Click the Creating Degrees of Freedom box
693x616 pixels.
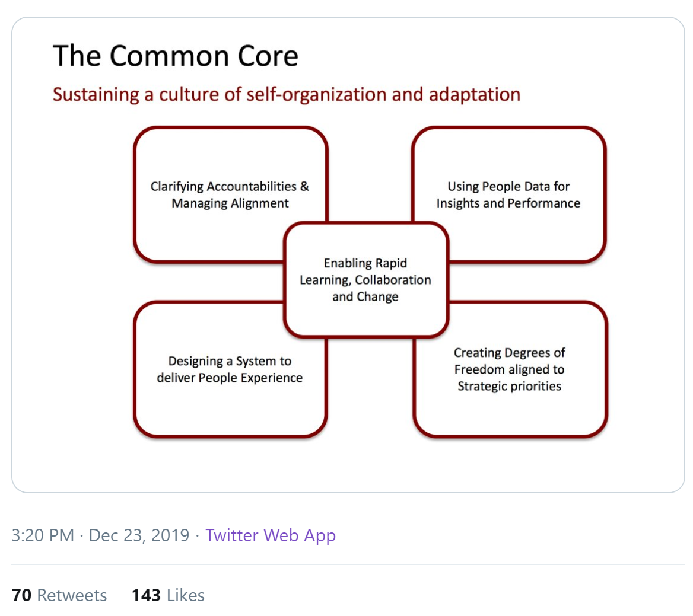pyautogui.click(x=510, y=369)
